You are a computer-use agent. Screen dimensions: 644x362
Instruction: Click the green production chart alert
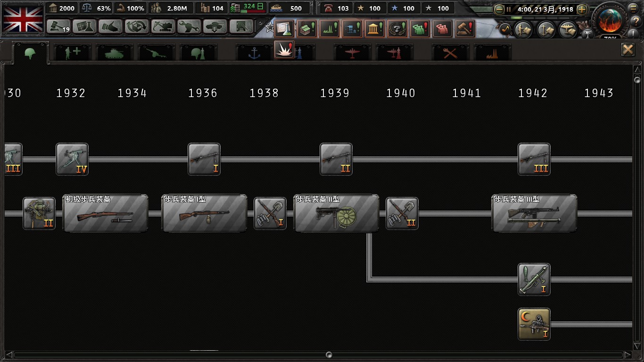coord(330,29)
